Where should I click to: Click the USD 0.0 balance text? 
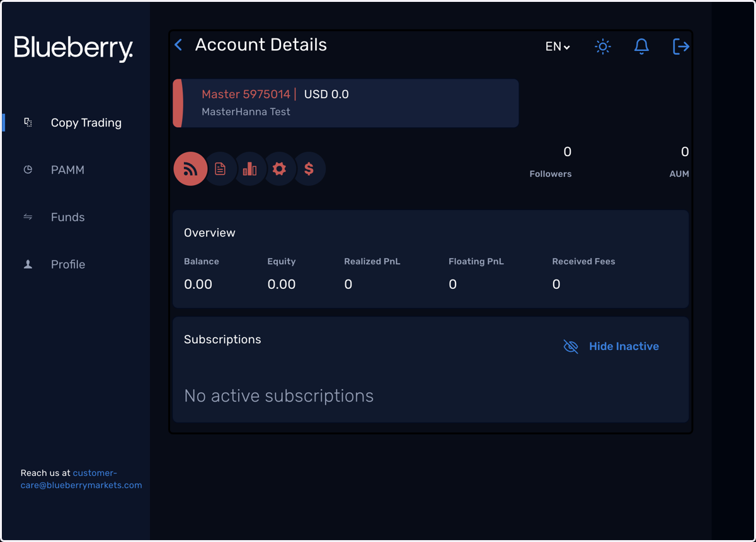coord(326,94)
